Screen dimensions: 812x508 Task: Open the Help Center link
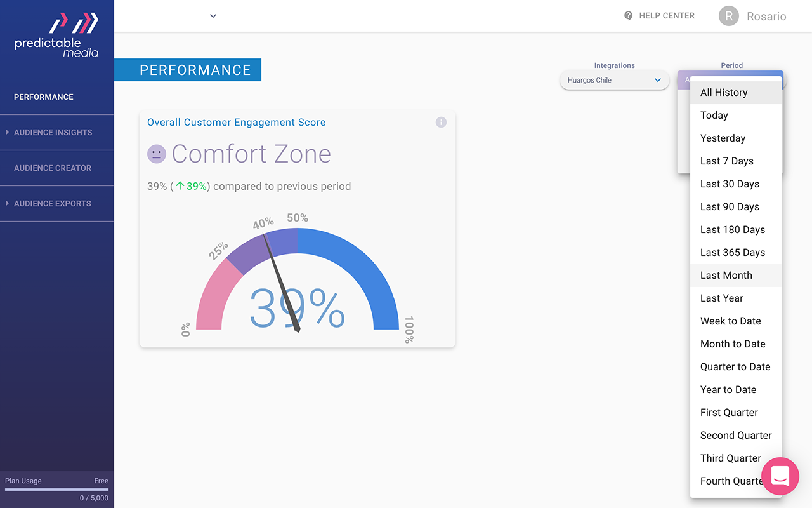[666, 16]
